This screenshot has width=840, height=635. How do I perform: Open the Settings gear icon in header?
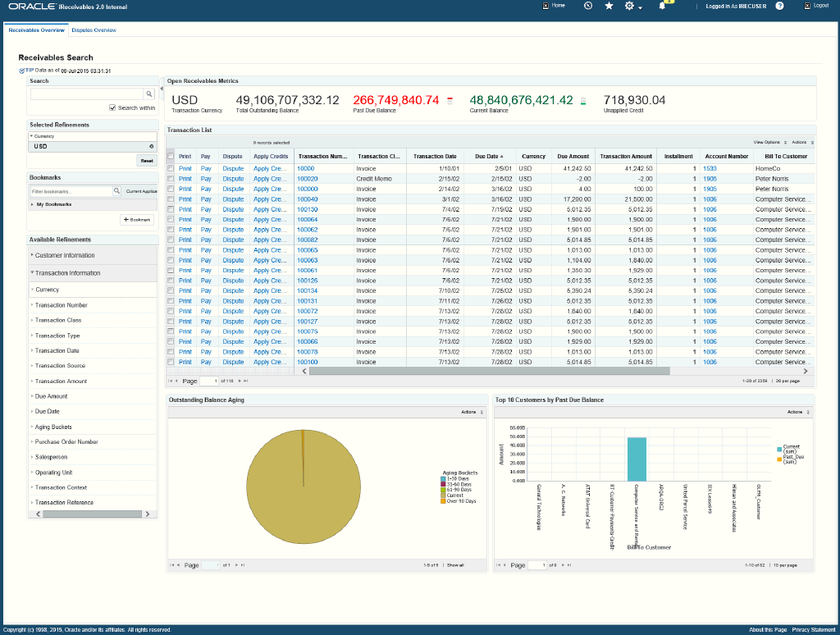(x=630, y=6)
